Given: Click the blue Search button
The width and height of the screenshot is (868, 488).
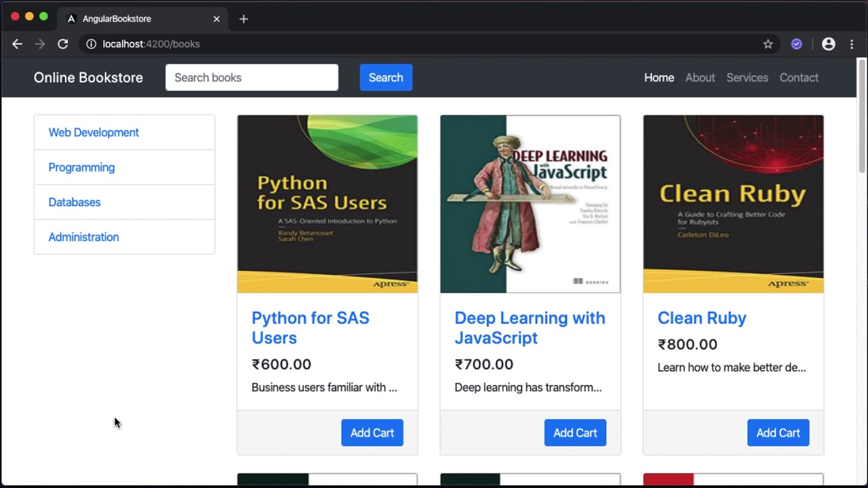Looking at the screenshot, I should [386, 77].
